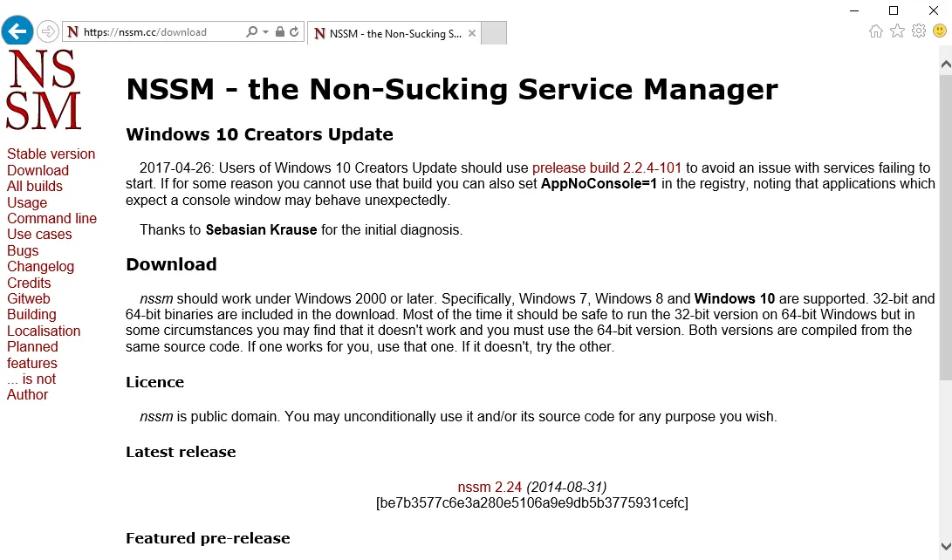The image size is (952, 560).
Task: Click the scrollbar down arrow
Action: 945,546
